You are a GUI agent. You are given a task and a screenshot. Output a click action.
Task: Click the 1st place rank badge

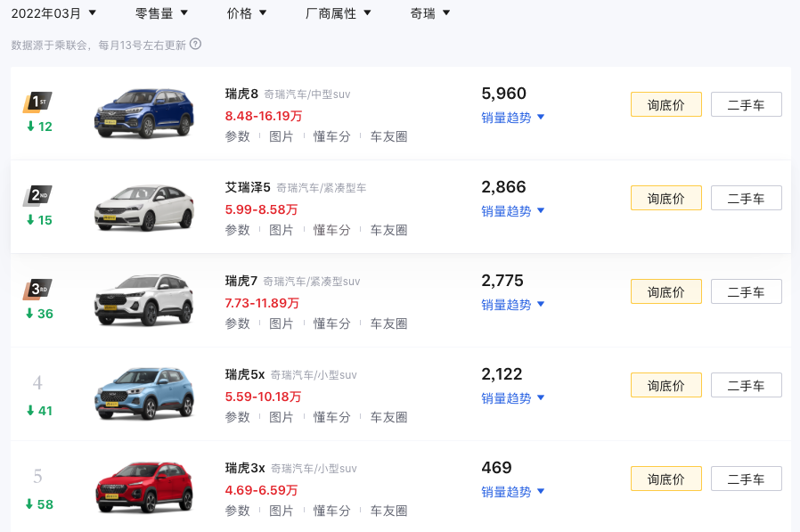(37, 102)
